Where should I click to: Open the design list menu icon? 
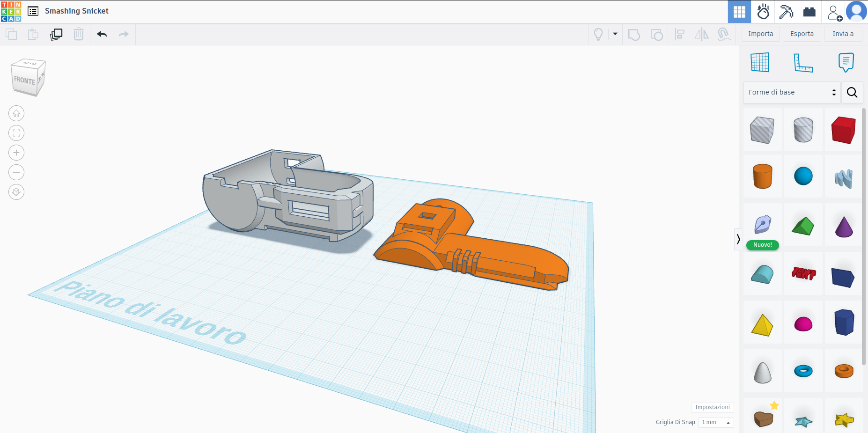point(33,11)
